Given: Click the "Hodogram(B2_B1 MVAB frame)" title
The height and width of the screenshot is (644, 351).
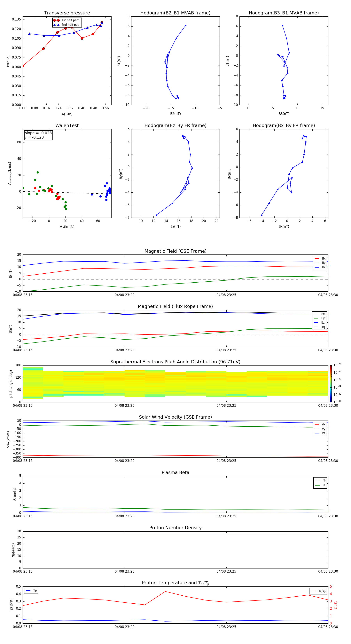Looking at the screenshot, I should 175,13.
